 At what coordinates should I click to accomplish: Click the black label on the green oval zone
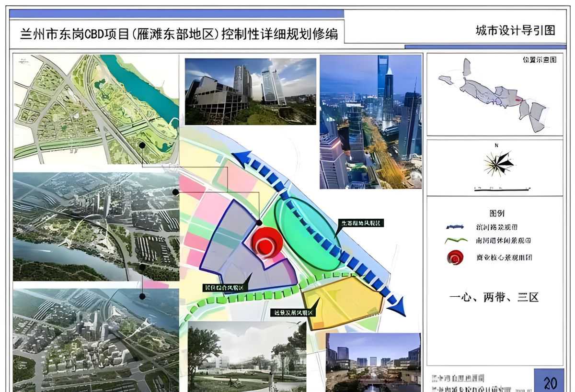[361, 223]
